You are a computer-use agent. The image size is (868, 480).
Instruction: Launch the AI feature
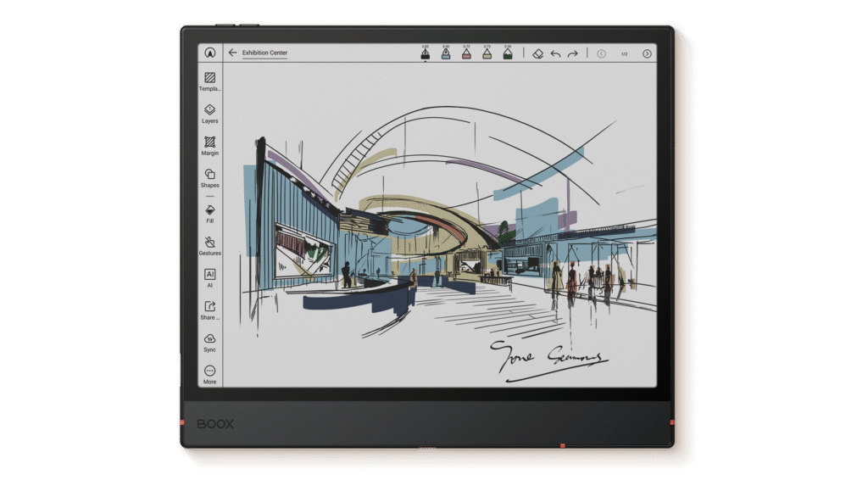point(209,275)
